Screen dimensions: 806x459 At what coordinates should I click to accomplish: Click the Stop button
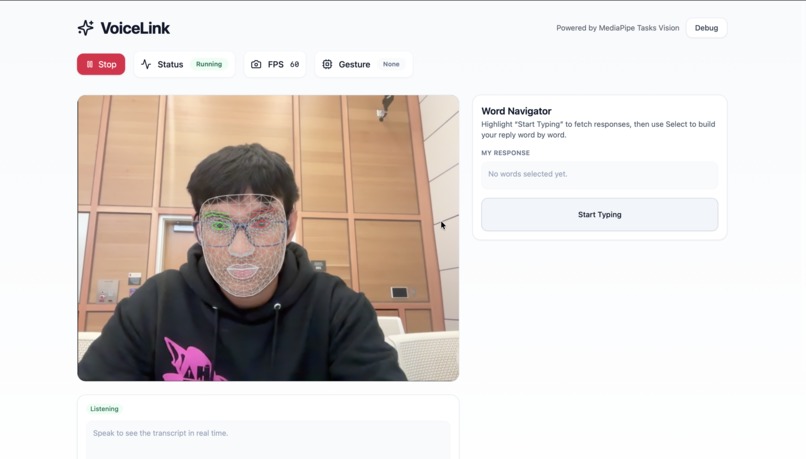point(101,64)
